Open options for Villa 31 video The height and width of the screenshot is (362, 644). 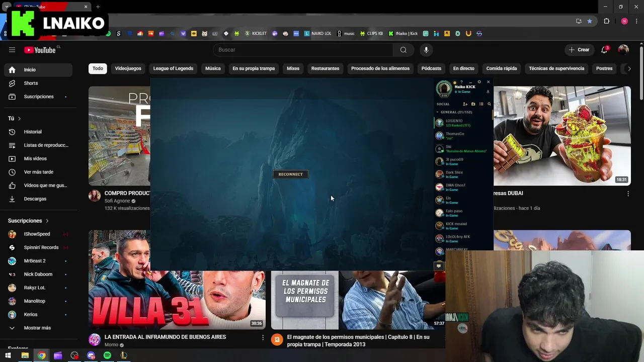coord(263,338)
